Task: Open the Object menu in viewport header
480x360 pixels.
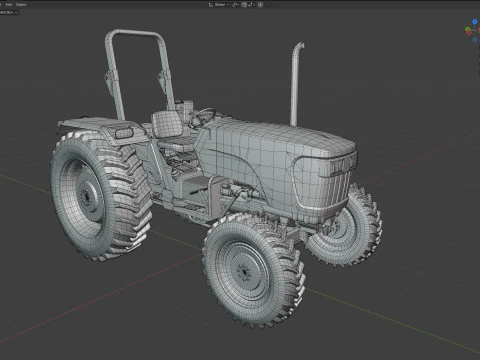Action: click(x=21, y=5)
